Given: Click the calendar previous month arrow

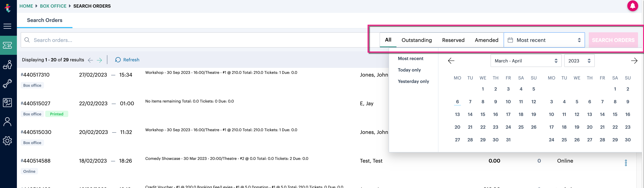Looking at the screenshot, I should point(451,61).
